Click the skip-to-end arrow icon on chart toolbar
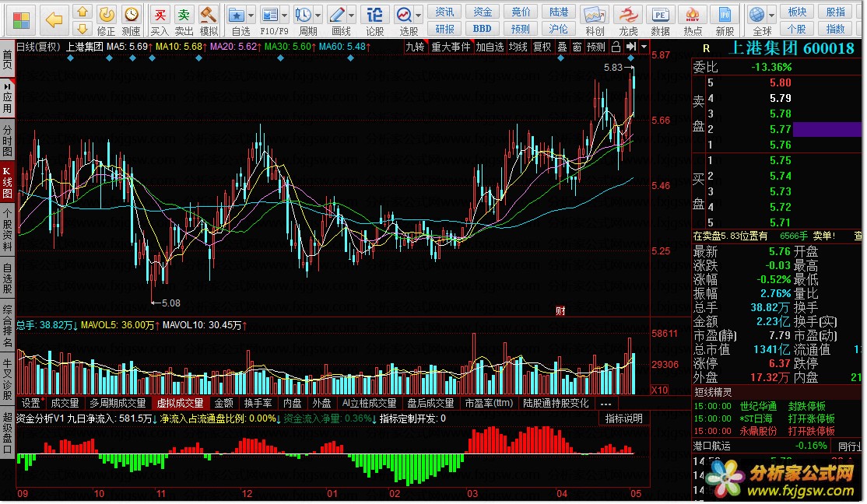 pos(631,47)
